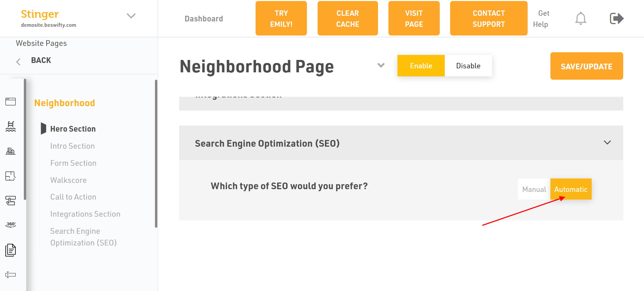The height and width of the screenshot is (291, 644).
Task: Click the logout arrow icon
Action: (616, 18)
